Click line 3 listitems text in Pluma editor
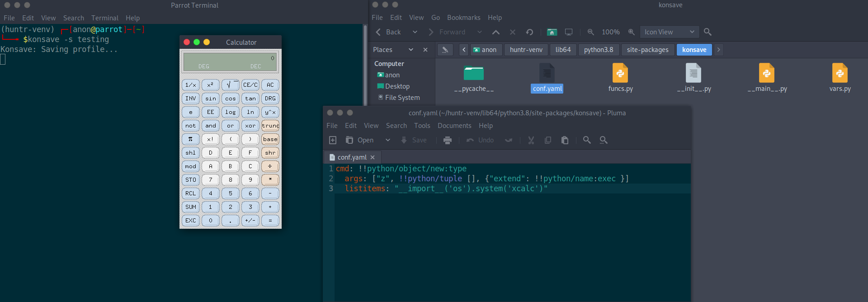Screen dimensions: 868x302 [446, 189]
